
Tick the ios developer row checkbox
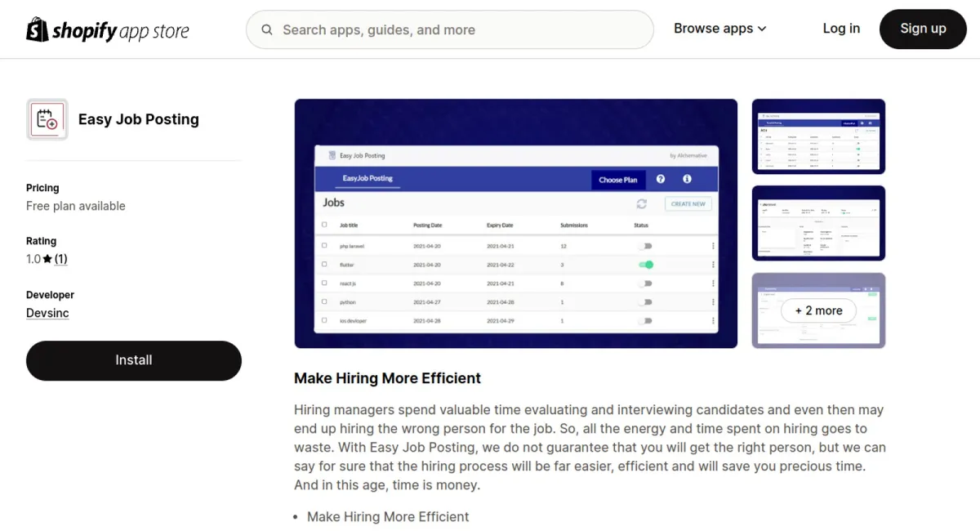(x=324, y=321)
